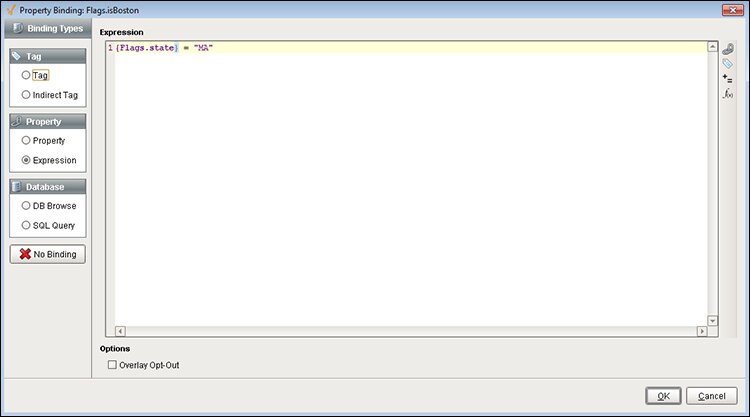Click the expression editor up scroll arrow
Image resolution: width=750 pixels, height=417 pixels.
(x=712, y=46)
